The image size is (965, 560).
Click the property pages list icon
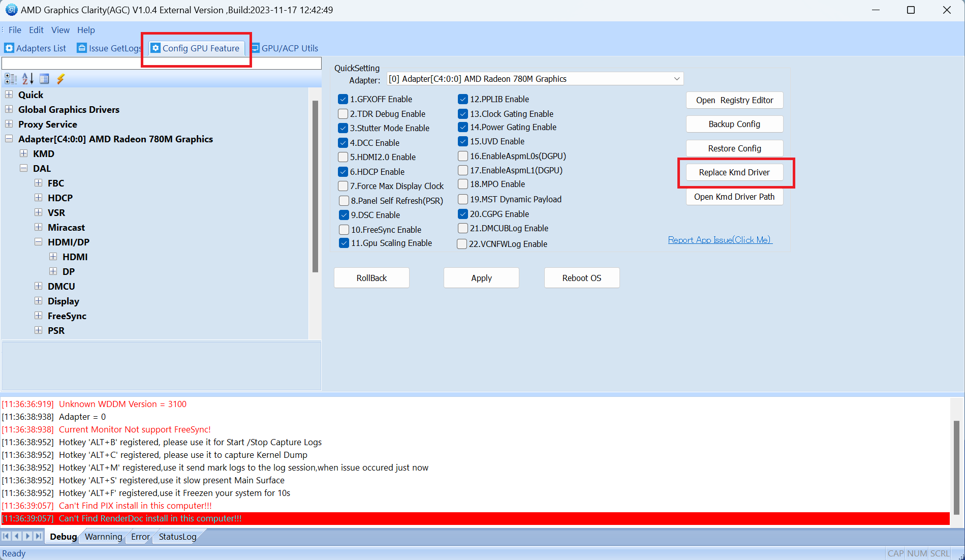(44, 79)
